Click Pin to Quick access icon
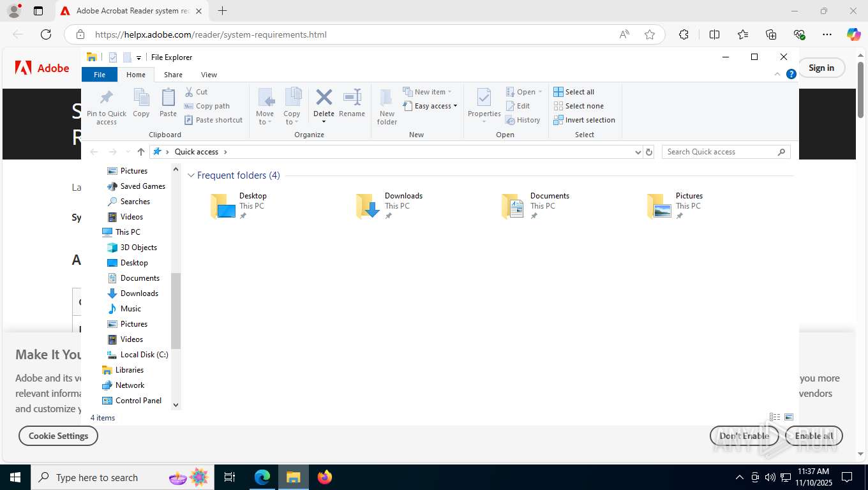This screenshot has width=868, height=490. pos(107,107)
